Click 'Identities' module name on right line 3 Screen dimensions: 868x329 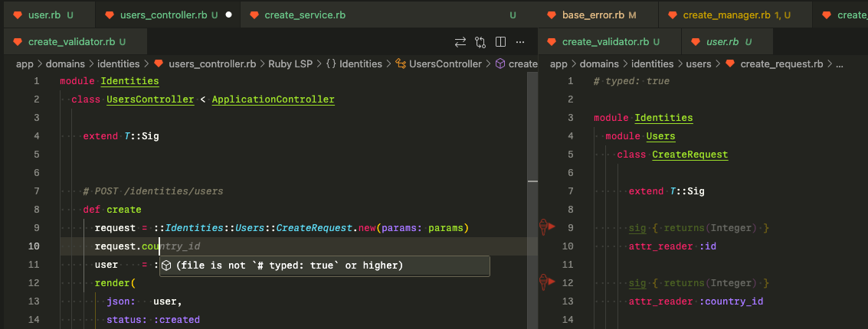click(663, 118)
